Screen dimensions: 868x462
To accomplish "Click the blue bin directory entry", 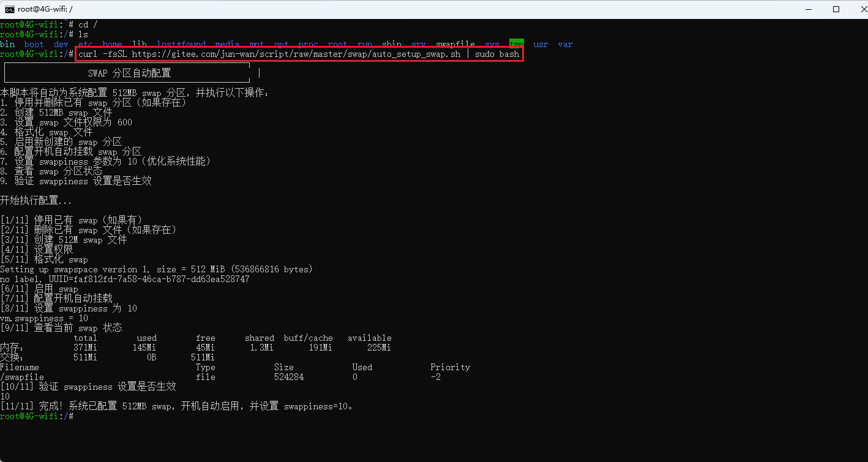I will pos(7,43).
